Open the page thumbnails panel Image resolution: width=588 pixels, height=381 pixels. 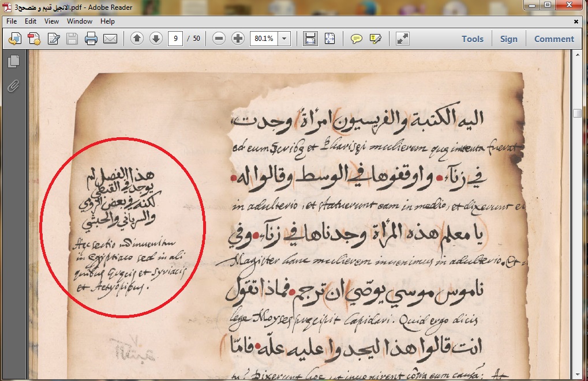pyautogui.click(x=14, y=61)
